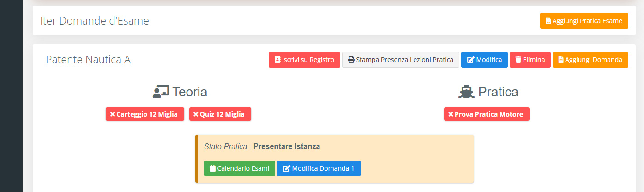
Task: Click the address book icon in Iscrivi su Registro
Action: pyautogui.click(x=277, y=60)
